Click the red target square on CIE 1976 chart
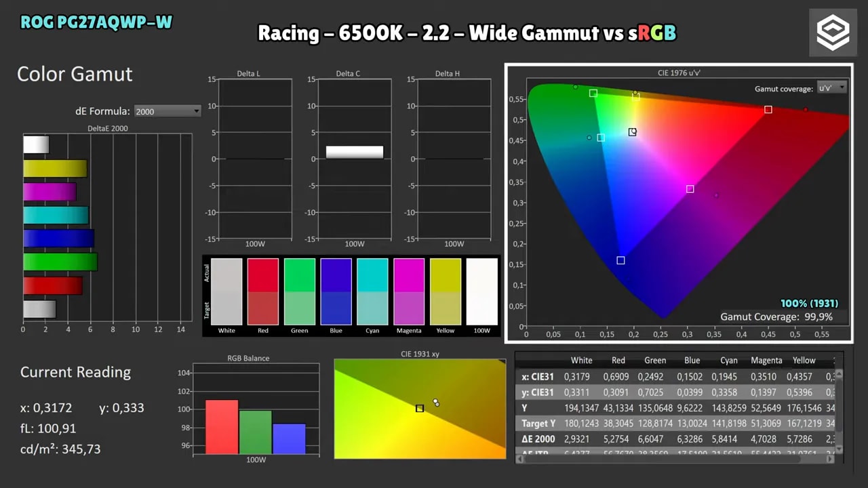The height and width of the screenshot is (488, 868). (x=768, y=110)
